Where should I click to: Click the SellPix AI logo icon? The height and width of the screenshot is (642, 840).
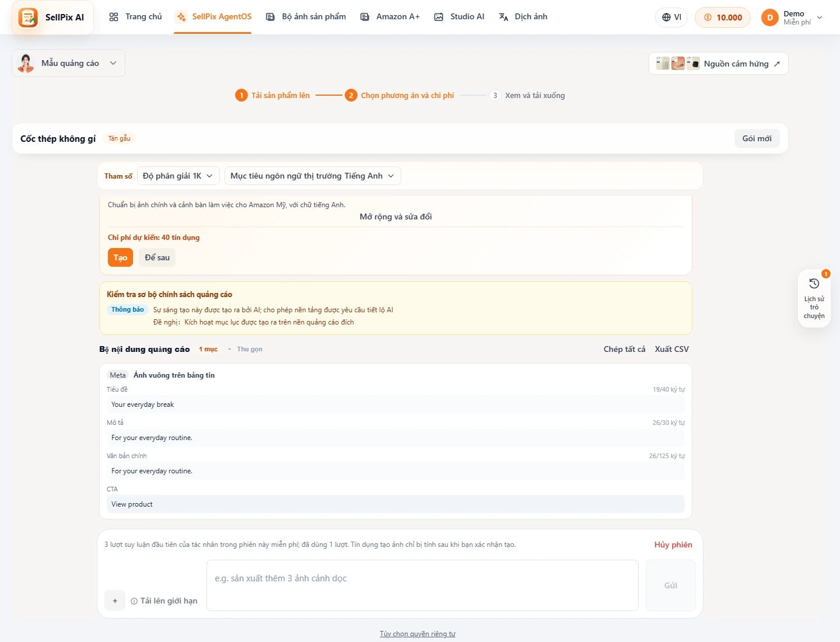28,18
